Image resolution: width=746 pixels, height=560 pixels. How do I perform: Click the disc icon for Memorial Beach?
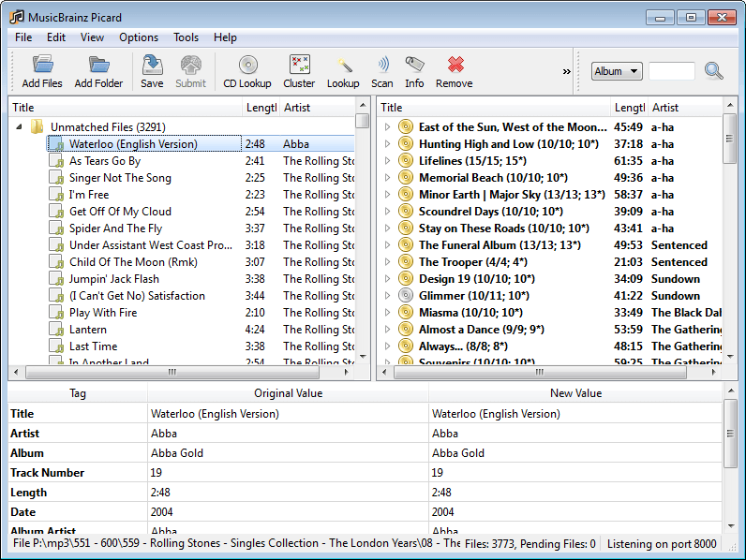coord(406,178)
